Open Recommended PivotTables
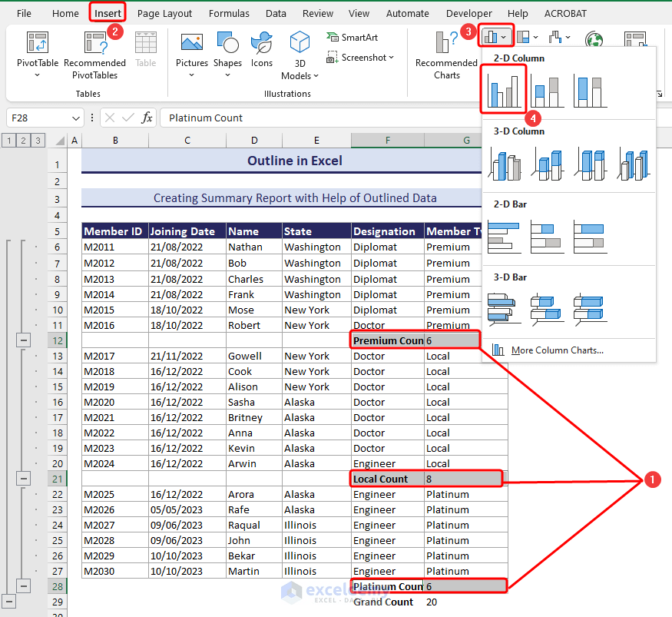Screen dimensions: 672x617 coord(94,54)
